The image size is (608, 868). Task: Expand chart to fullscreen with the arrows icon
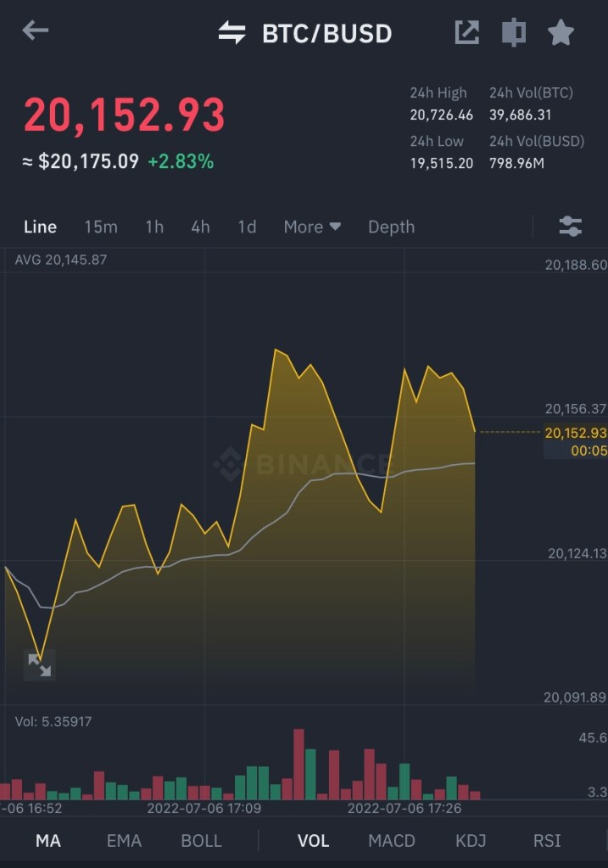[x=39, y=665]
